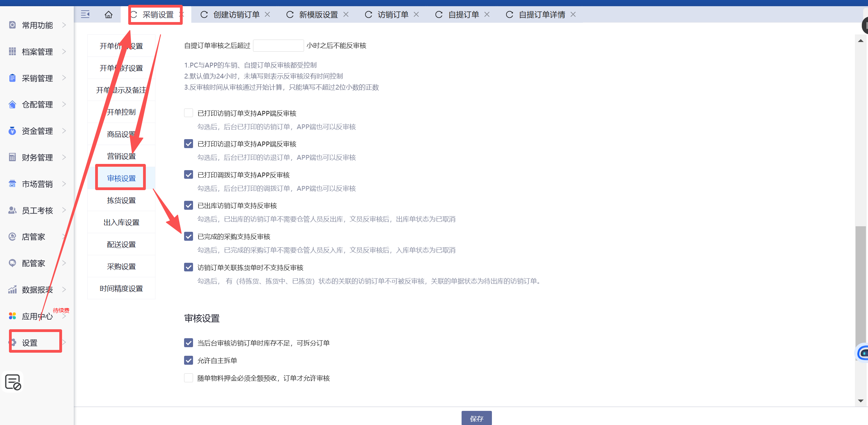The height and width of the screenshot is (425, 868).
Task: Click the 仓配管理 house icon
Action: pyautogui.click(x=12, y=104)
